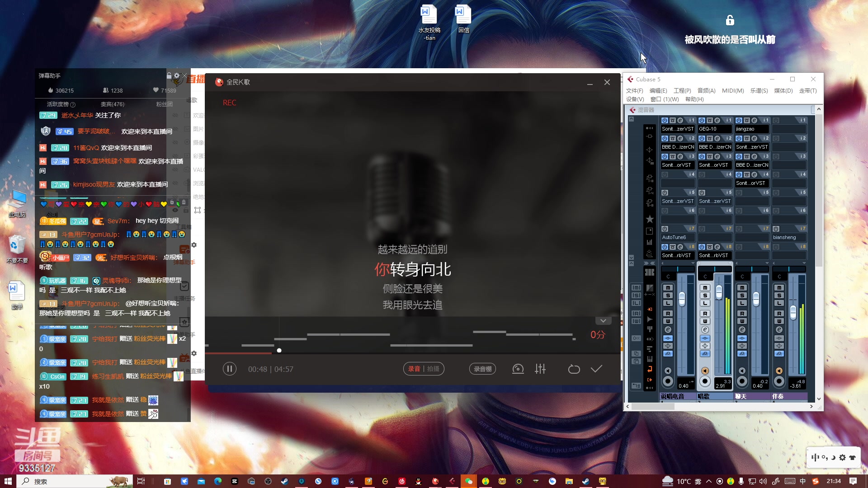
Task: Click the Windows Start button
Action: (8, 481)
